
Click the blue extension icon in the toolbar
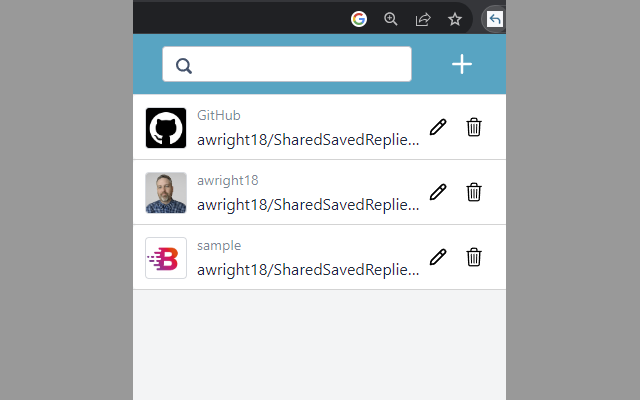[495, 19]
